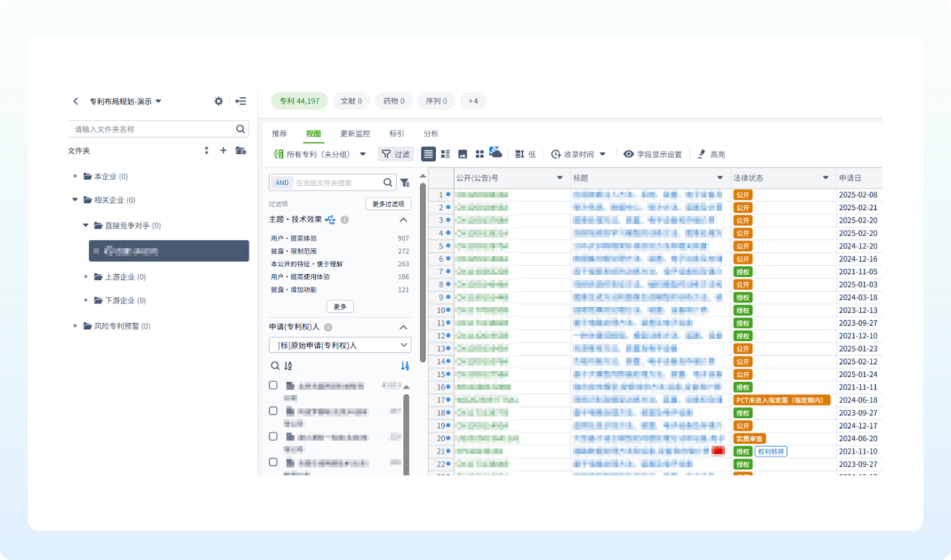Open folder management settings icon
Image resolution: width=951 pixels, height=560 pixels.
tap(241, 150)
